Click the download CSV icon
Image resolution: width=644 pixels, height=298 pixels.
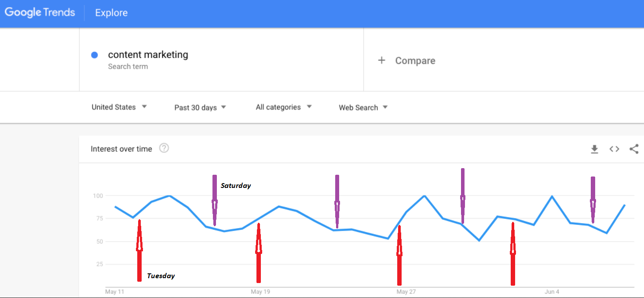click(594, 149)
